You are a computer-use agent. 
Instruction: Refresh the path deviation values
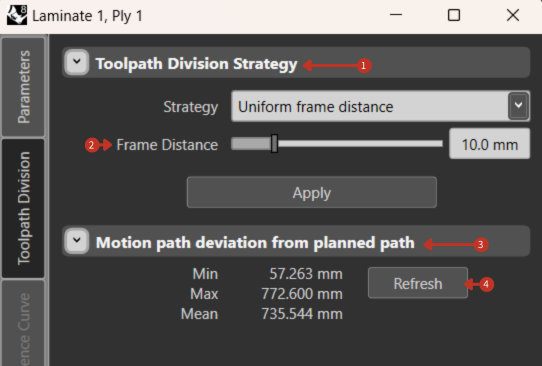[x=418, y=283]
